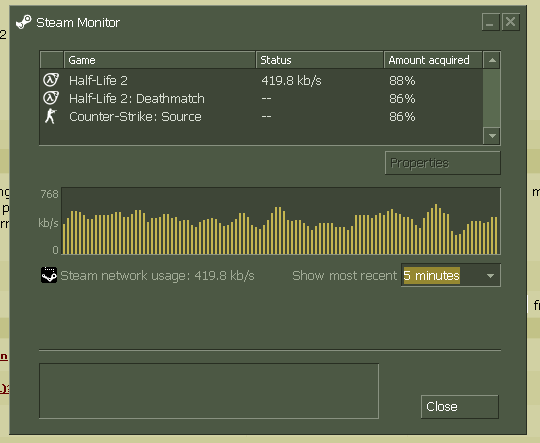
Task: Click the Steam network usage icon
Action: coord(49,275)
